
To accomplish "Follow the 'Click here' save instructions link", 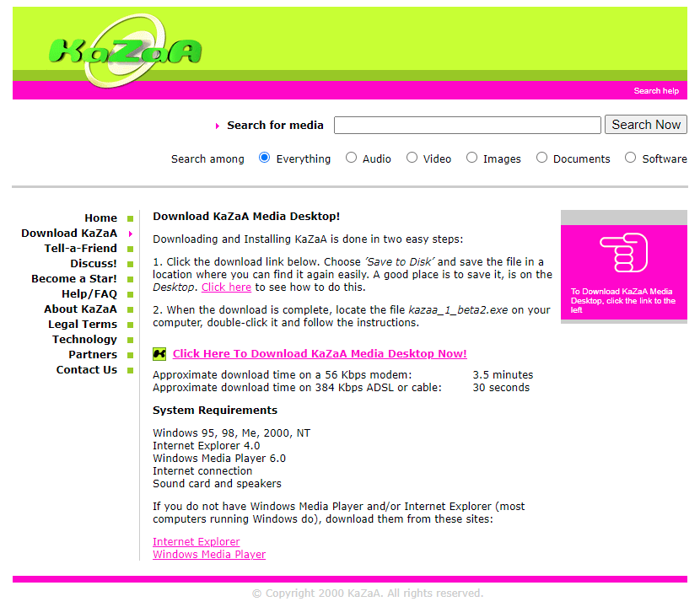I will click(226, 287).
